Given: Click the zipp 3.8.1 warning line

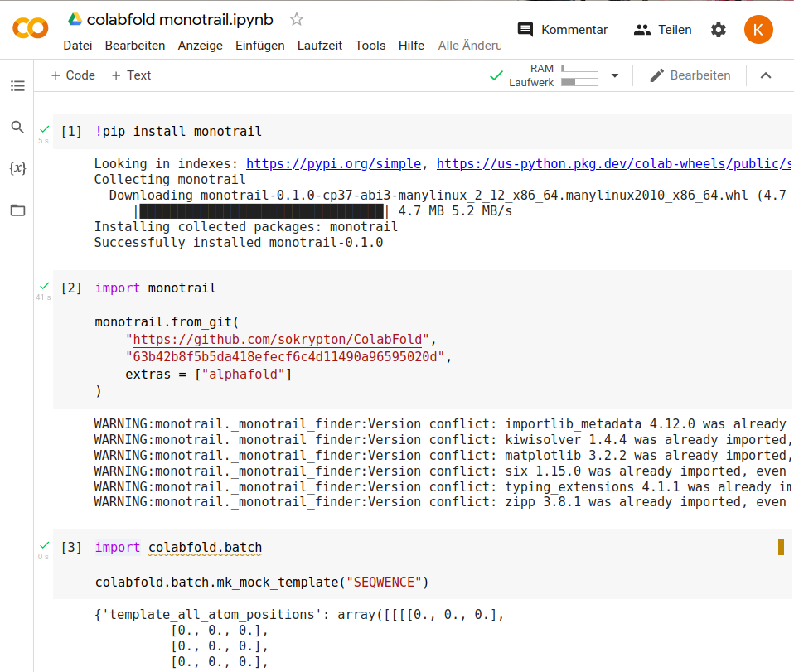Looking at the screenshot, I should tap(439, 502).
